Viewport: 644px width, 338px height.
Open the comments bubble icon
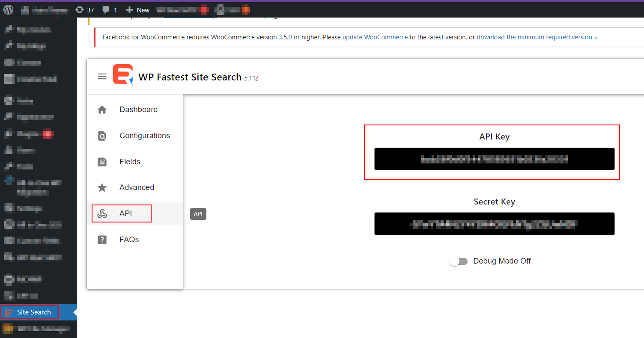pos(106,10)
